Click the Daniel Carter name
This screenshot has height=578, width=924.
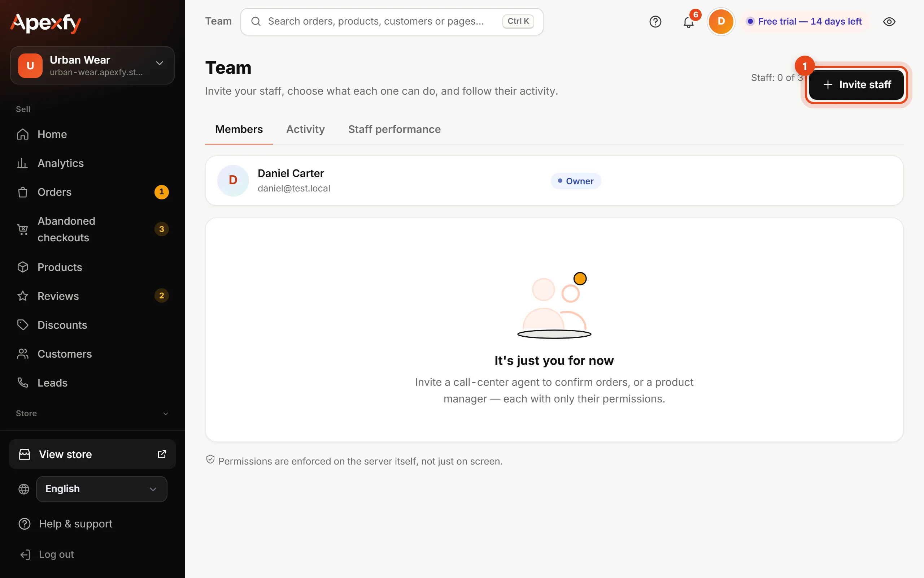click(x=291, y=173)
